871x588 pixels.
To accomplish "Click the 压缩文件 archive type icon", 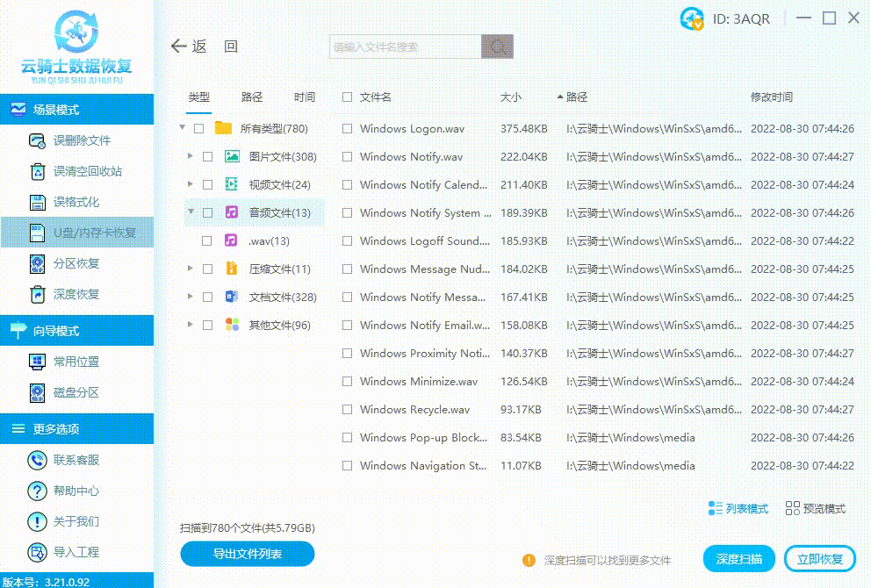I will pos(232,269).
